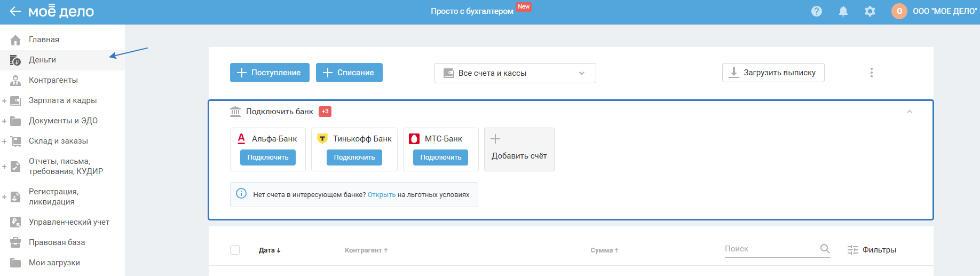Click the search magnifier icon
The width and height of the screenshot is (980, 276).
[x=825, y=249]
